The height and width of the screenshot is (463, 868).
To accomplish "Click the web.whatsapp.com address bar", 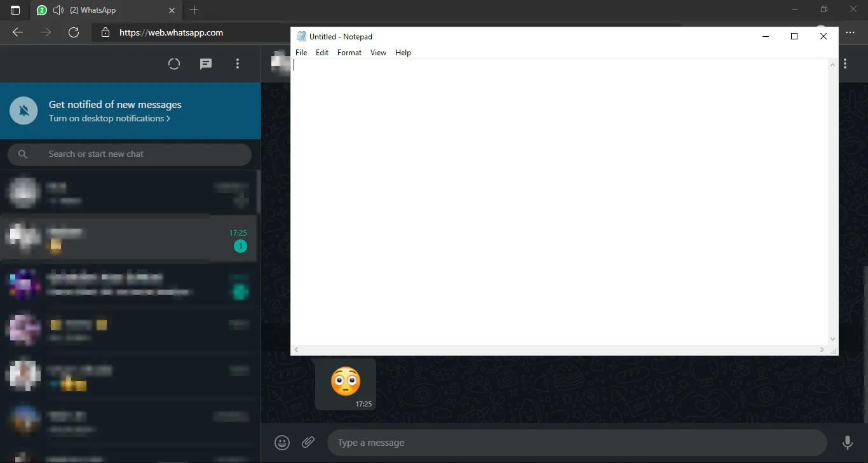I will pyautogui.click(x=171, y=32).
